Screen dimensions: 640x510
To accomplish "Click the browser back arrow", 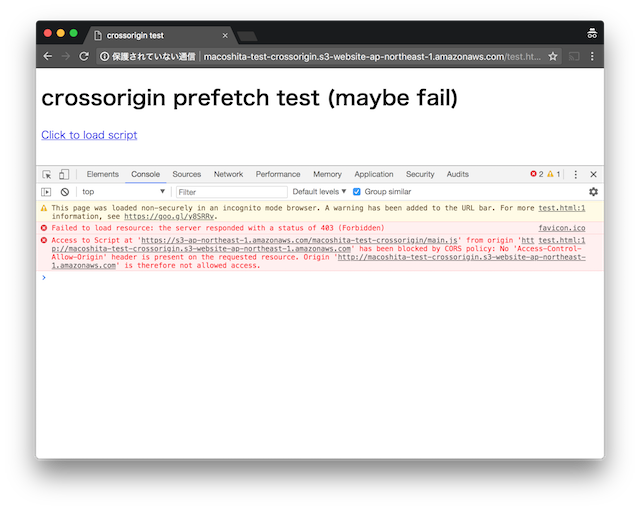I will pyautogui.click(x=48, y=57).
